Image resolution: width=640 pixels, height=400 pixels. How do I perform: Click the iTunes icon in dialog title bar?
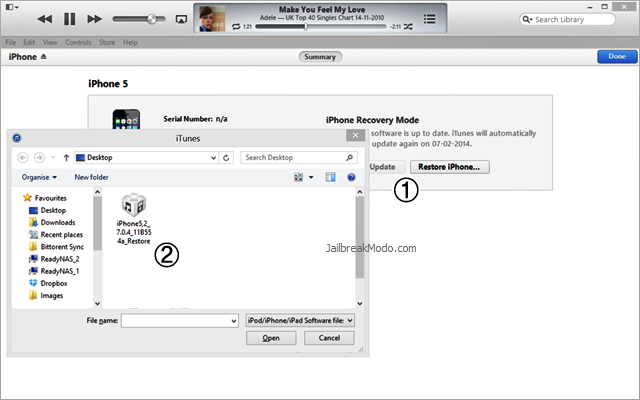[x=17, y=138]
